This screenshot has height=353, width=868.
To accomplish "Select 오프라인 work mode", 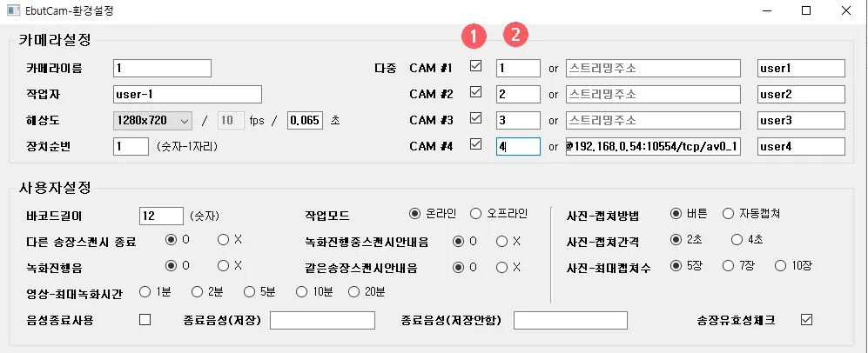I will point(475,214).
